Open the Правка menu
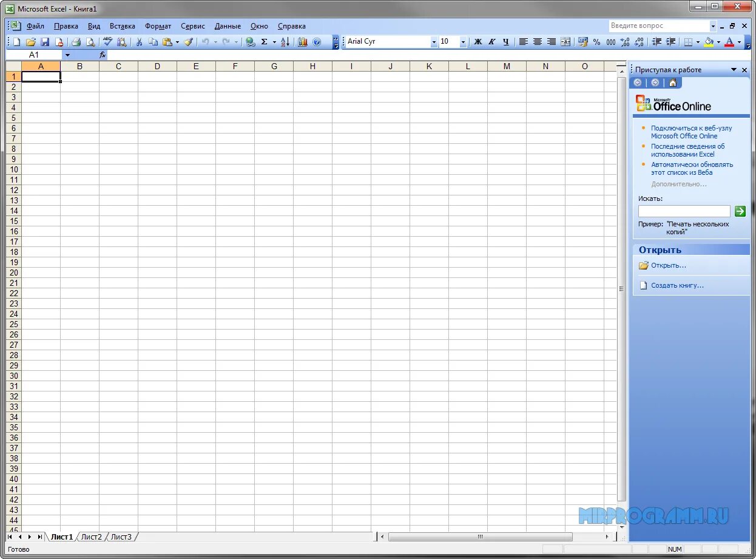 pos(66,26)
